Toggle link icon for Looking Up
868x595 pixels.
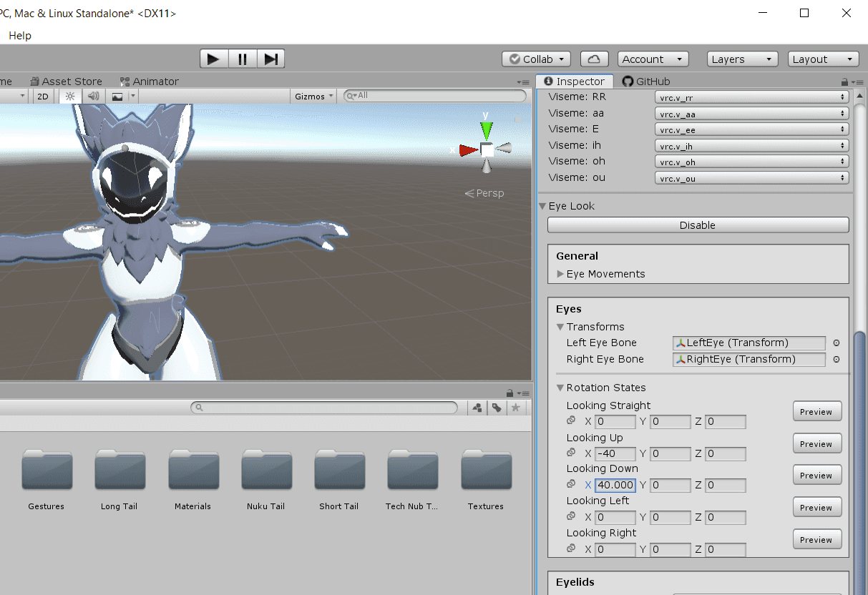(x=571, y=453)
